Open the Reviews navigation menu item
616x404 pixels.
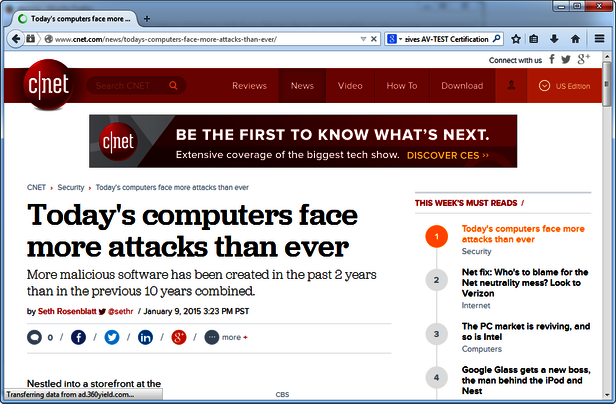249,86
